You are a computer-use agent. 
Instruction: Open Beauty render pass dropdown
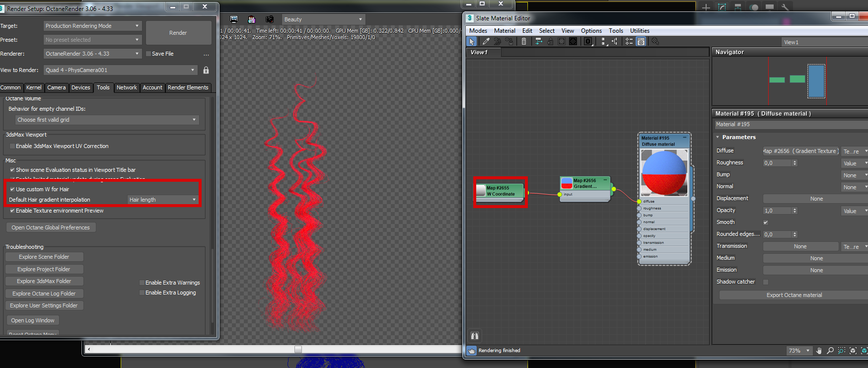point(323,19)
